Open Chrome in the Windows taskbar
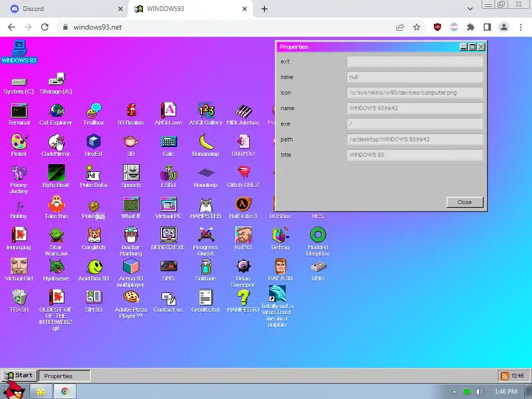Viewport: 532px width, 399px height. (x=64, y=392)
